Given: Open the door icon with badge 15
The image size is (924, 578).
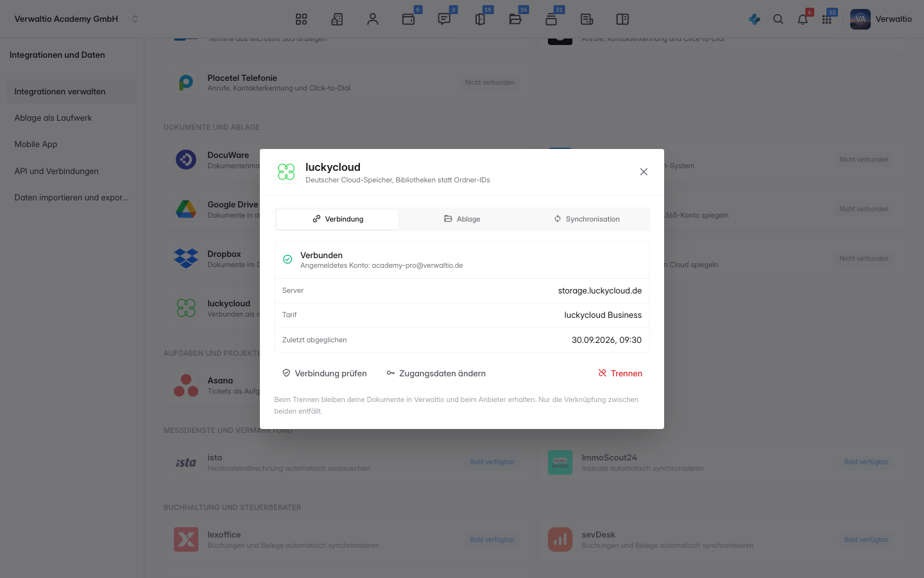Looking at the screenshot, I should pos(480,19).
